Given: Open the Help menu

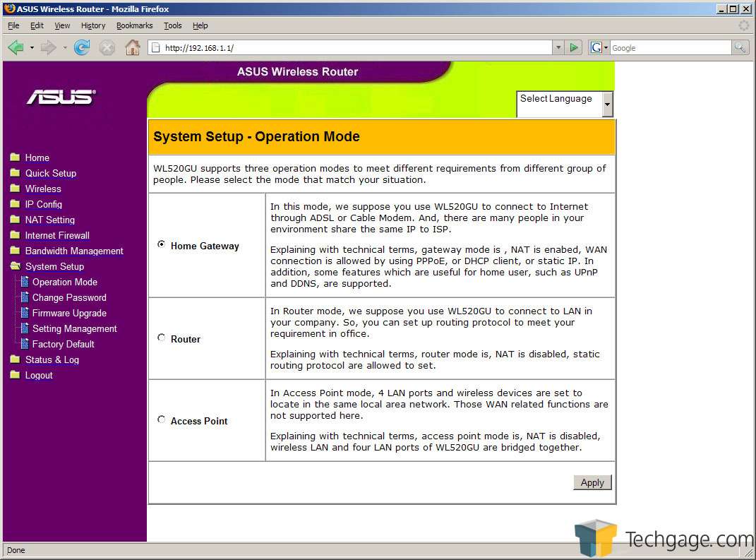Looking at the screenshot, I should 200,25.
